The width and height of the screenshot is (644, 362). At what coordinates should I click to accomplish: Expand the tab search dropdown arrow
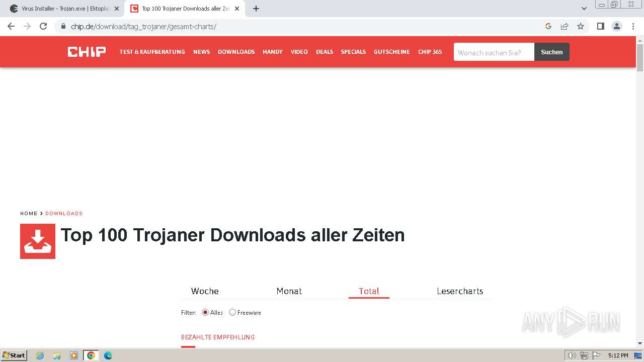(x=584, y=9)
